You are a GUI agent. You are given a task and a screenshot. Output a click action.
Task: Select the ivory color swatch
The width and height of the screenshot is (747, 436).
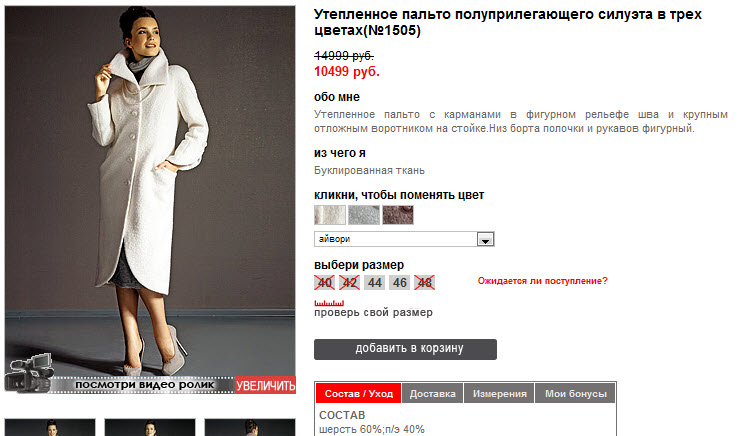point(330,215)
